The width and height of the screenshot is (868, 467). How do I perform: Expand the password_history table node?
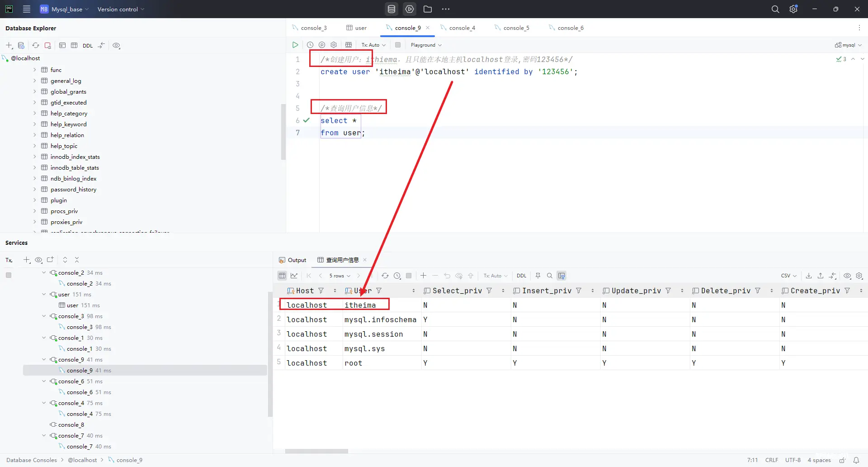(x=35, y=189)
